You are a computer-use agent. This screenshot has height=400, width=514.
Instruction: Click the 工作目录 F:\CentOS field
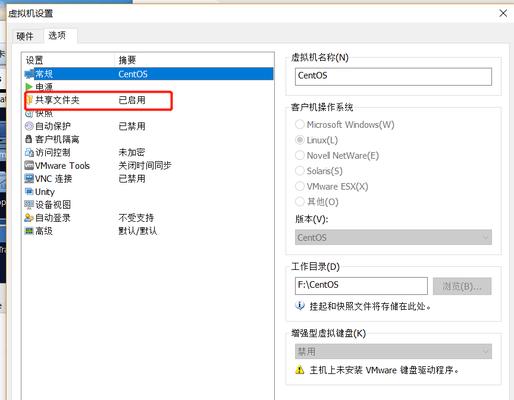point(361,286)
